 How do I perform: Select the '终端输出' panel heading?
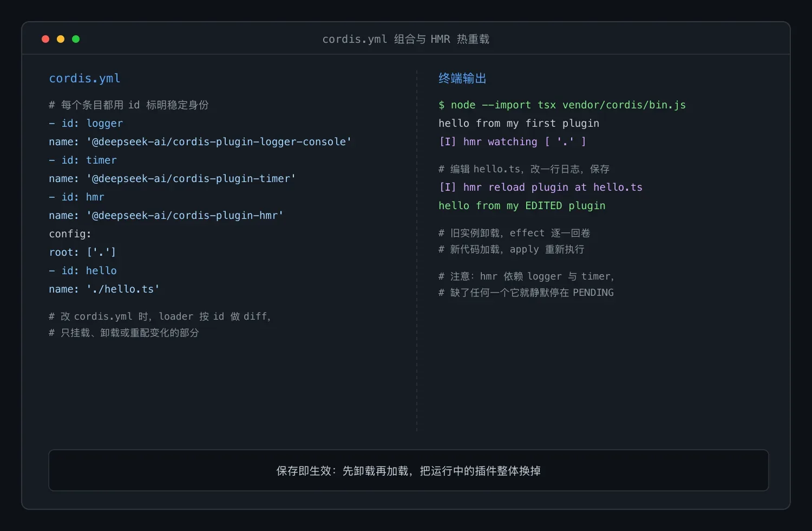point(462,79)
